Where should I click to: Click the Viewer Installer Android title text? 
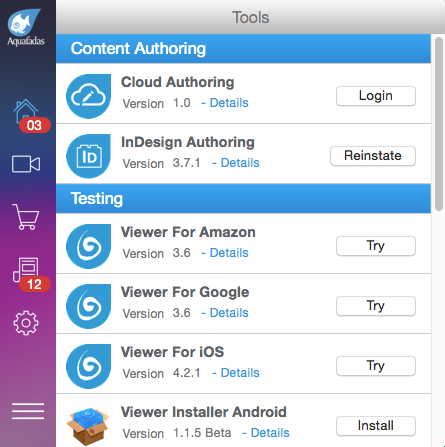click(x=203, y=412)
